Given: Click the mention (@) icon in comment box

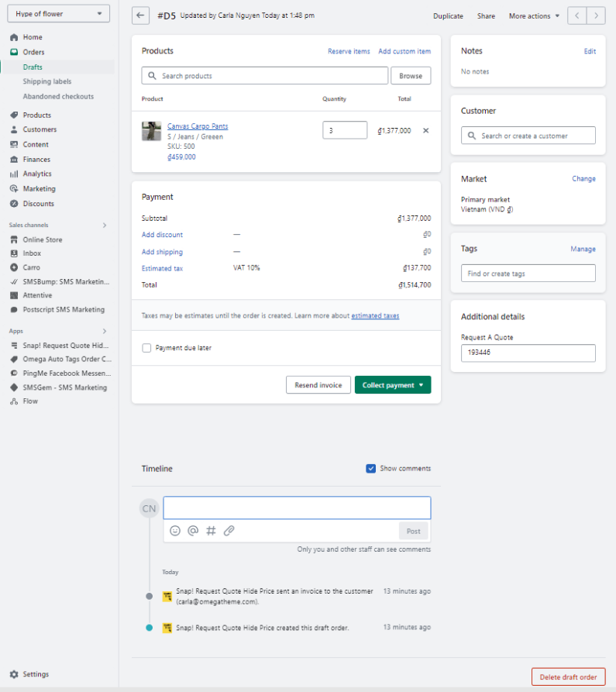Looking at the screenshot, I should [x=193, y=531].
